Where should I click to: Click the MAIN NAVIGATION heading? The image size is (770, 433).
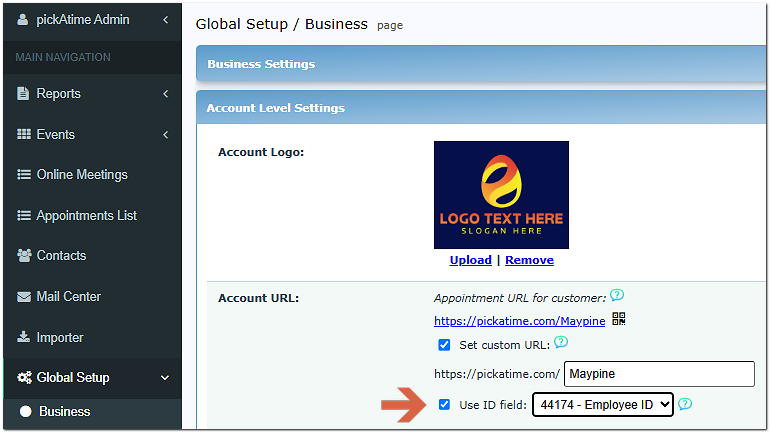63,57
